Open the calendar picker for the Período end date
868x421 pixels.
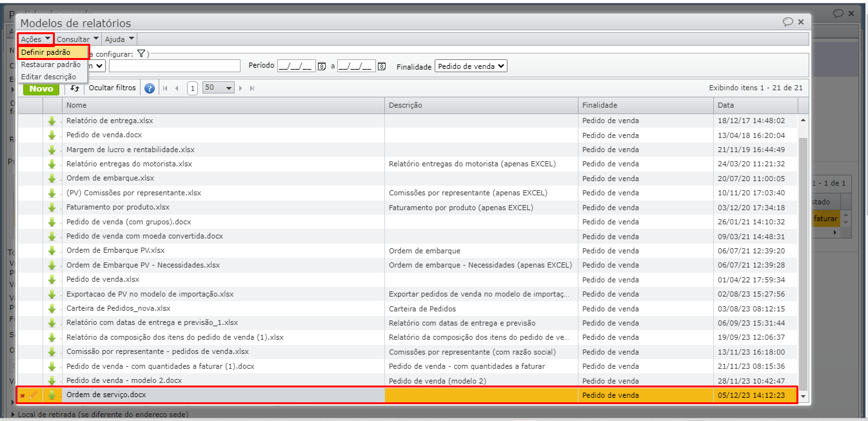pos(382,66)
